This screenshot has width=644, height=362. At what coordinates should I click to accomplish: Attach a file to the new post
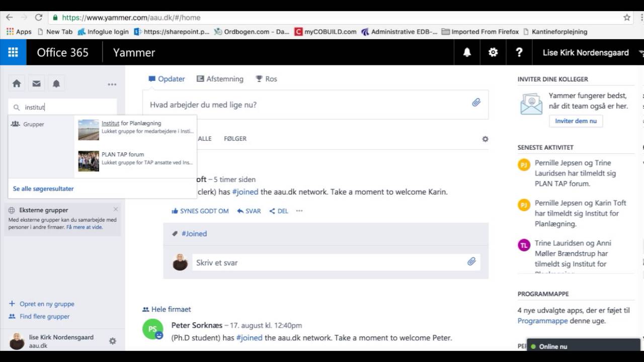(x=476, y=103)
